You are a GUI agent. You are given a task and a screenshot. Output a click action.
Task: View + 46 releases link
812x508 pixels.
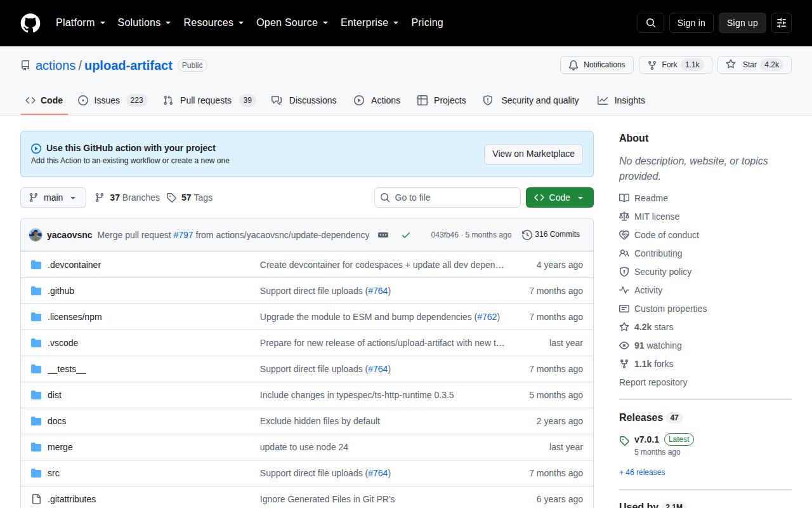click(642, 472)
